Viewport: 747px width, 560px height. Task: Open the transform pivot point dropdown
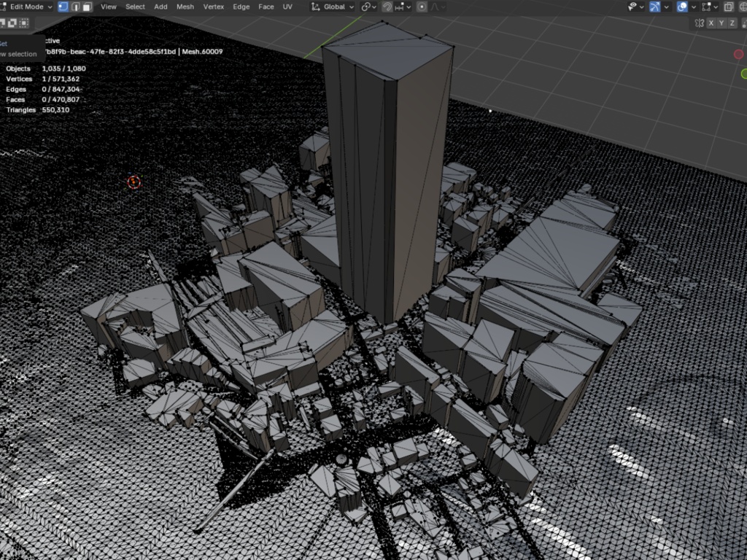(x=368, y=7)
